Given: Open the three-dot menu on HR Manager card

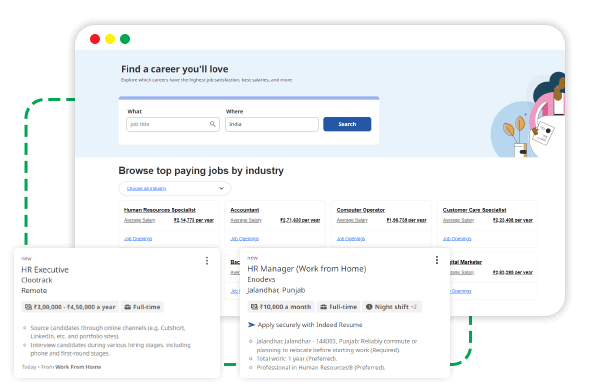Looking at the screenshot, I should click(x=437, y=260).
